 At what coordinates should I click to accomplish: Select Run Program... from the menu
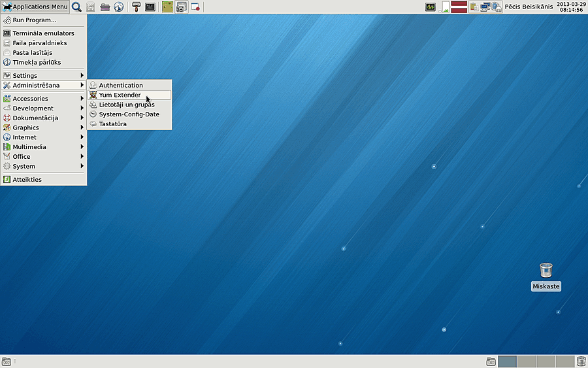44,20
